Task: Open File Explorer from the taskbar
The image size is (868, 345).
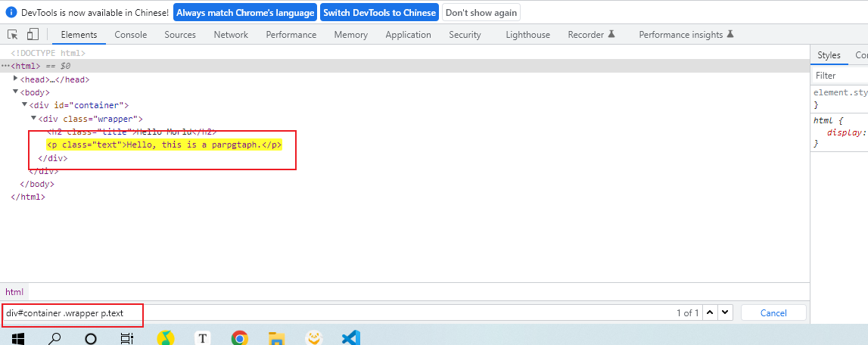Action: point(277,337)
